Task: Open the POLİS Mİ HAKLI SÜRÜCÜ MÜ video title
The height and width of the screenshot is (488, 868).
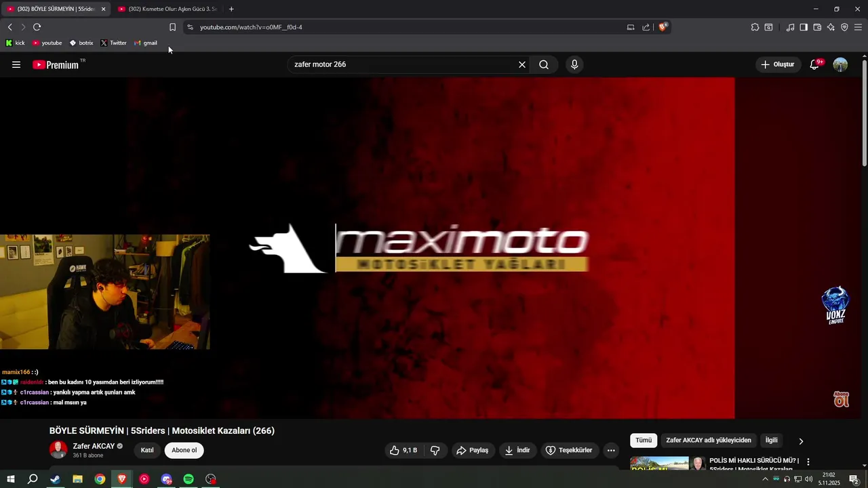Action: coord(753,464)
